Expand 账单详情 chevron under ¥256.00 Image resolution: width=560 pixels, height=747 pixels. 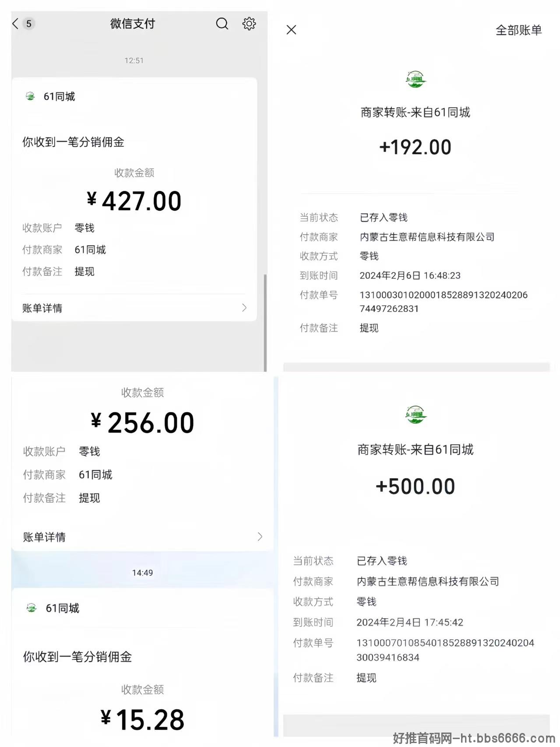tap(260, 536)
